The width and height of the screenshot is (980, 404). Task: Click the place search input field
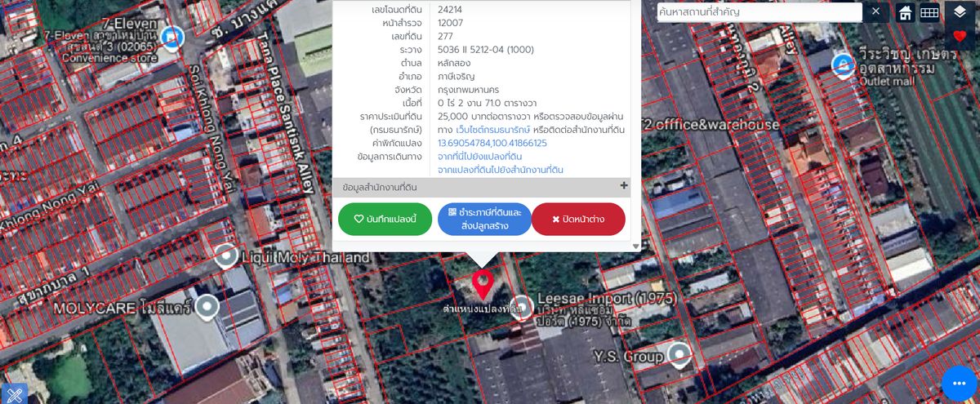point(759,12)
